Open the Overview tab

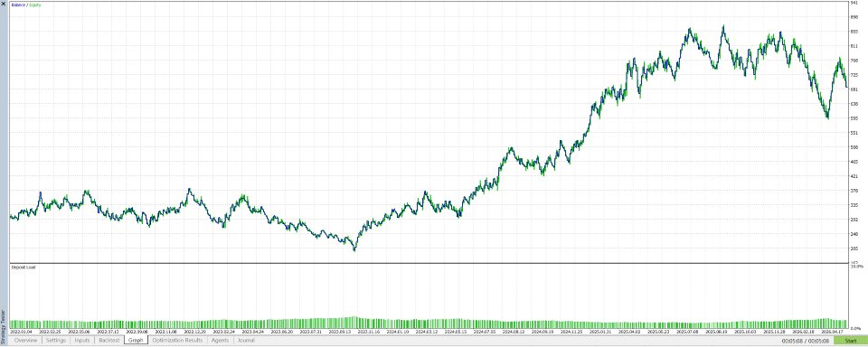pyautogui.click(x=26, y=341)
